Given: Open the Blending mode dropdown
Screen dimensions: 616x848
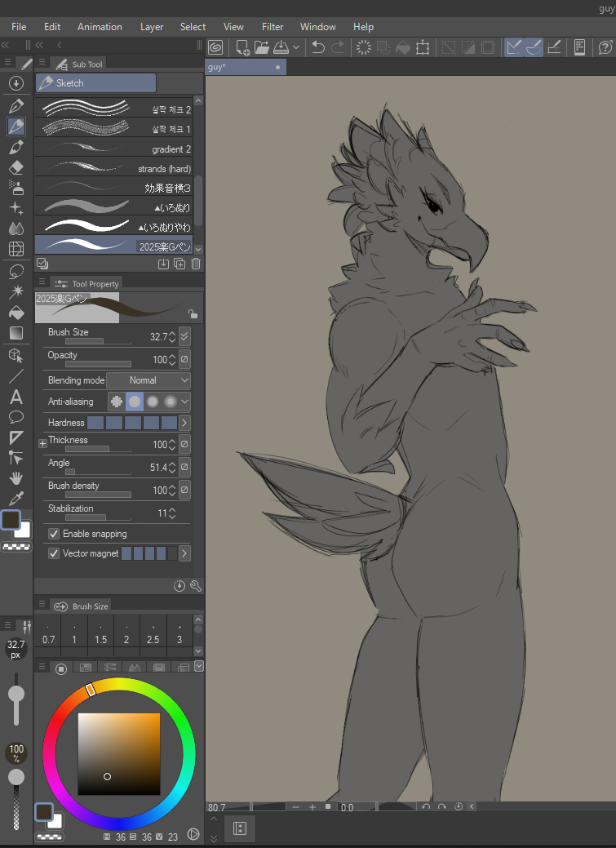Looking at the screenshot, I should point(148,380).
